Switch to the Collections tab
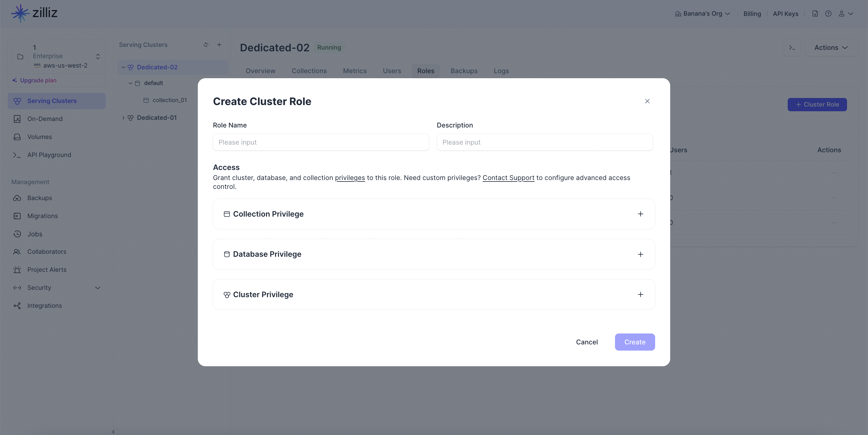The width and height of the screenshot is (868, 435). point(309,71)
